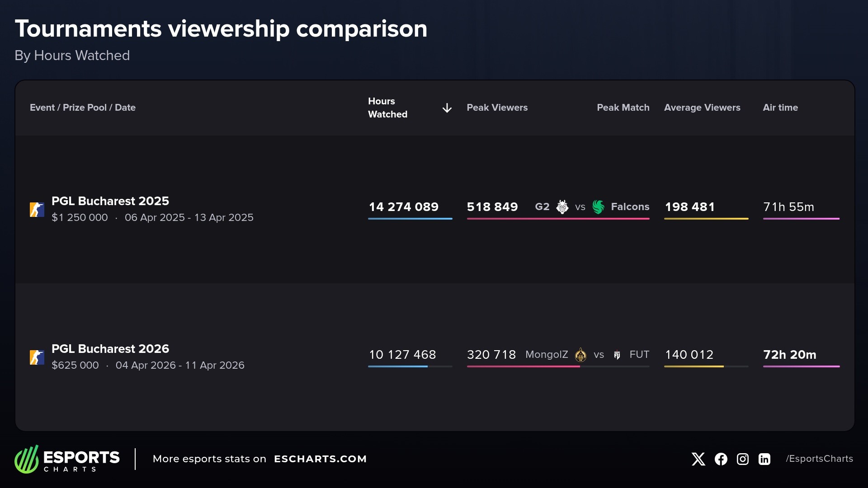Open the PGL Bucharest 2026 event title
This screenshot has width=868, height=488.
(110, 349)
